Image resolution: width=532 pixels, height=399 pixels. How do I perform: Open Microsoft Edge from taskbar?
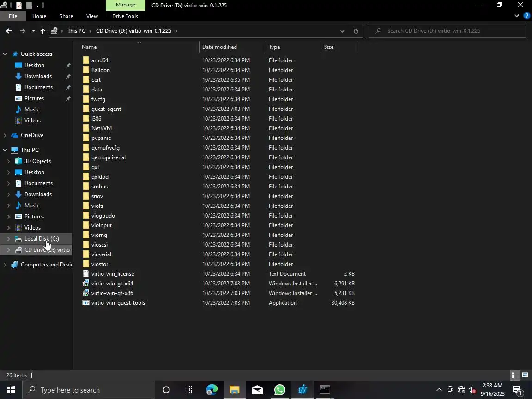pyautogui.click(x=212, y=390)
